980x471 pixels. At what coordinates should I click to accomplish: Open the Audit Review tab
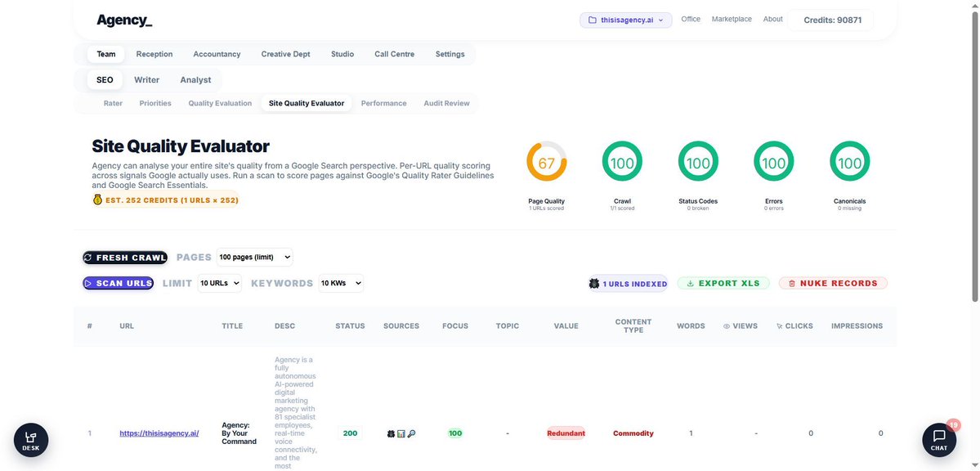click(447, 103)
